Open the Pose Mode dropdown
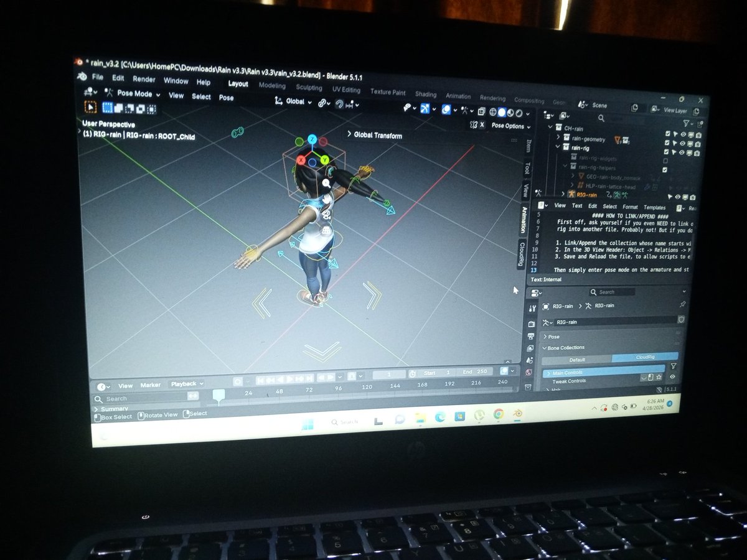747x560 pixels. 133,94
